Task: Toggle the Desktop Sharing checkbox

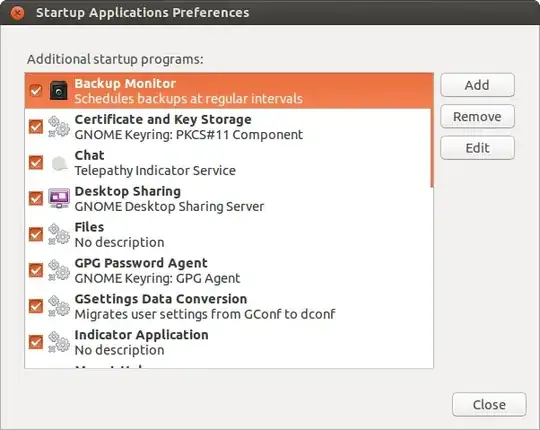Action: coord(36,198)
